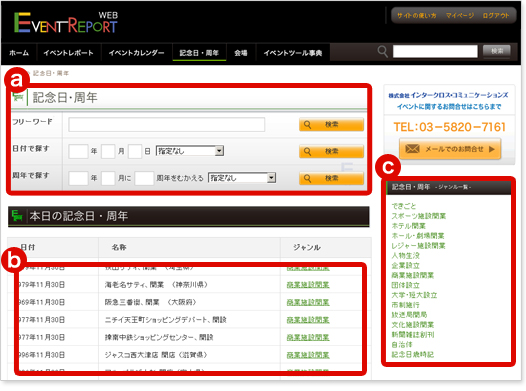Select 阪急三番街、開業 (大阪府) entry name
Viewport: 526px width, 391px height.
click(151, 302)
